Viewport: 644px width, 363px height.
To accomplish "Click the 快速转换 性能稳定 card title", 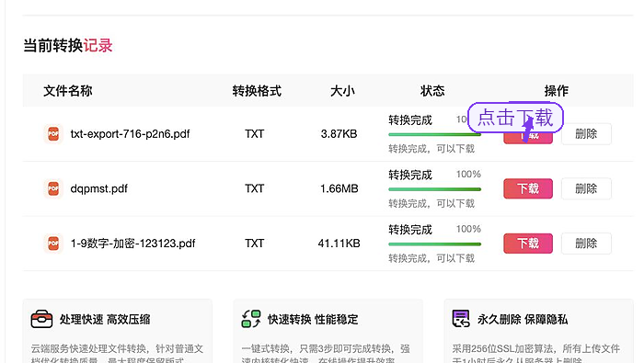I will [x=313, y=320].
